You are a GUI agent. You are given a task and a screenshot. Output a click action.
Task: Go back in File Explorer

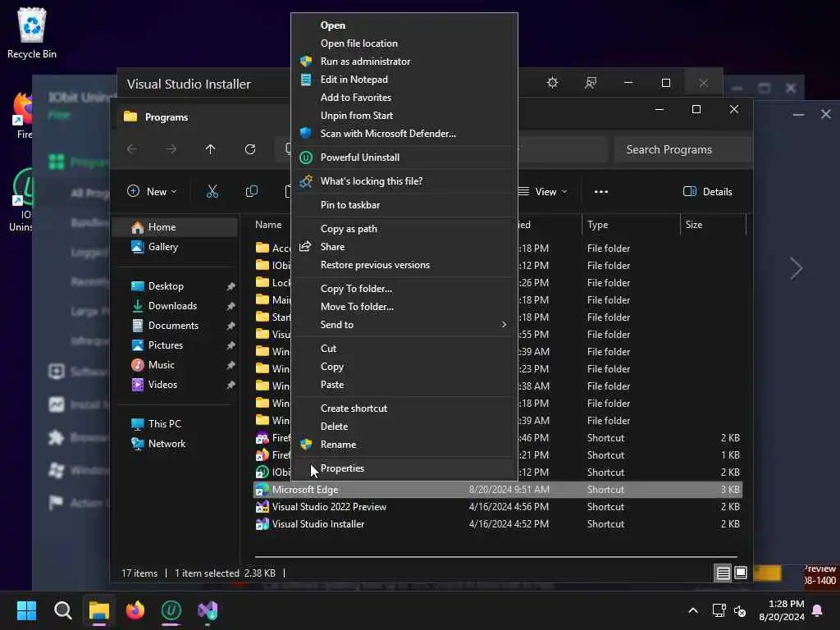[132, 149]
